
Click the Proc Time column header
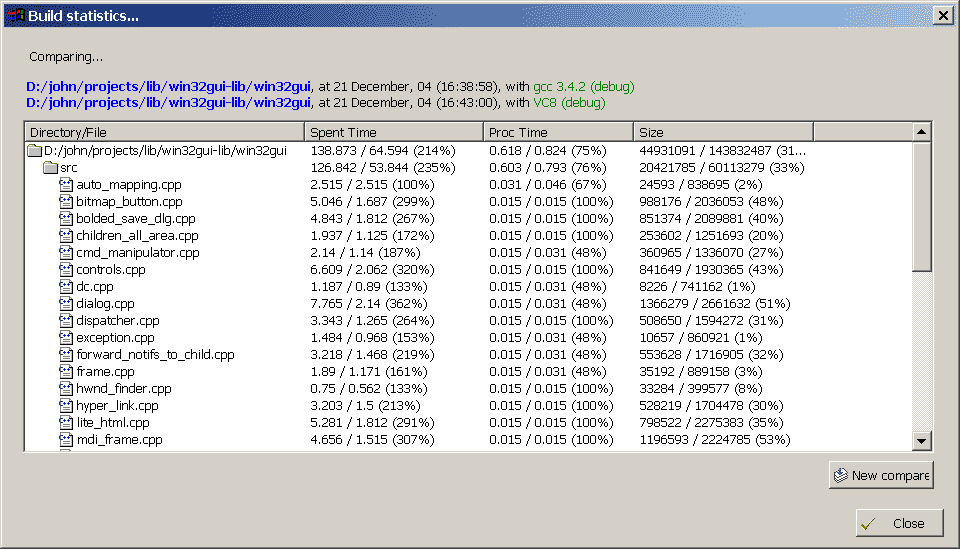coord(558,132)
